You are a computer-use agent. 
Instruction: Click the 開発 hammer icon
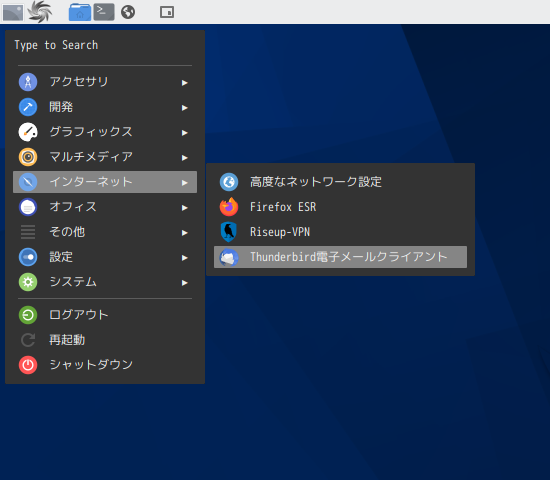click(x=28, y=107)
